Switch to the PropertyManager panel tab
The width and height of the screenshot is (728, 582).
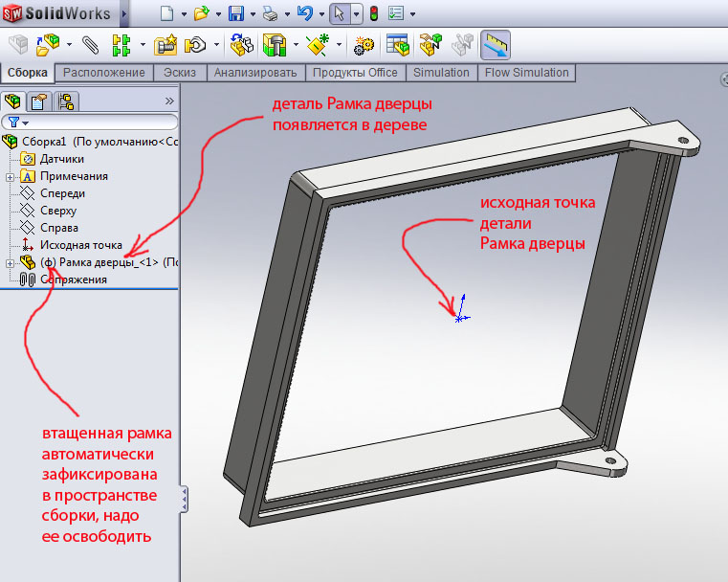[39, 101]
